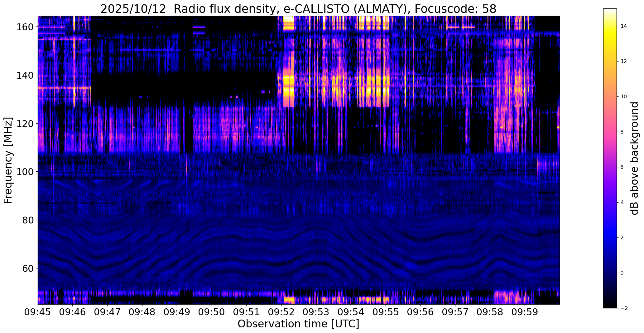This screenshot has width=644, height=333.
Task: Click the colorbar tick value 4
Action: coord(622,203)
